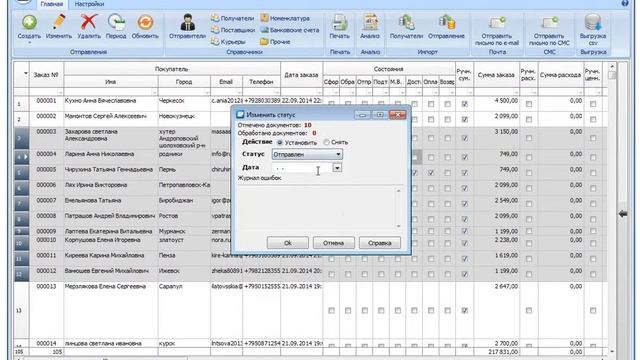Image resolution: width=640 pixels, height=360 pixels.
Task: Open the Номенклатура directory
Action: pos(285,18)
